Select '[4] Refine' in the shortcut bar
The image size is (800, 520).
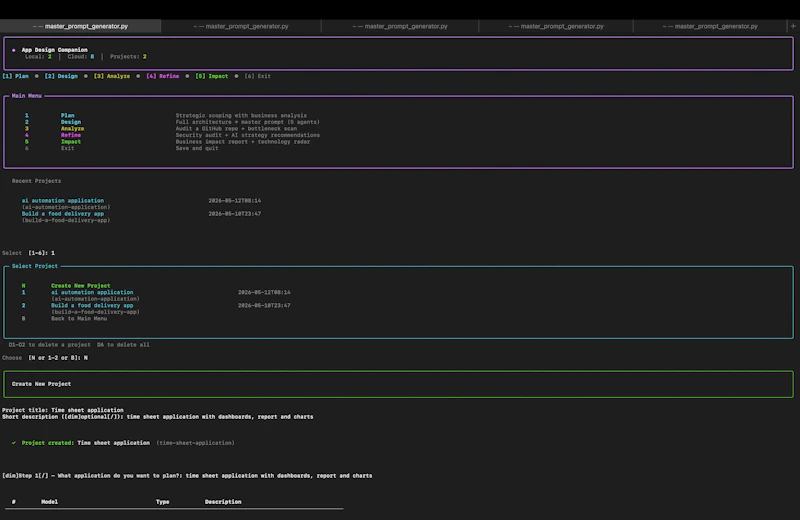tap(163, 76)
